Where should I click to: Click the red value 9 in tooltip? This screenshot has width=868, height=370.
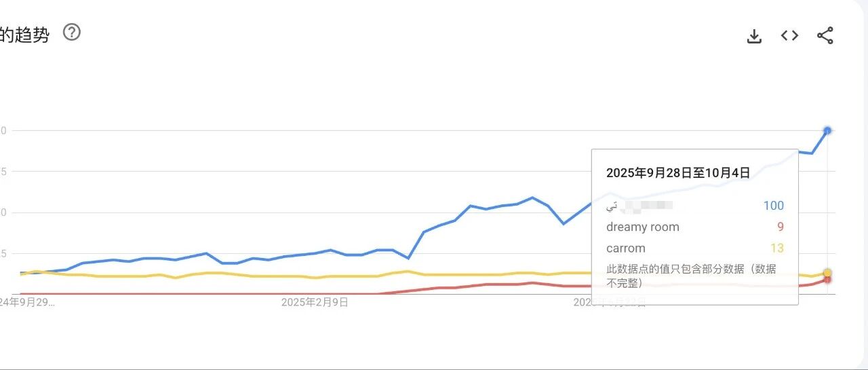click(781, 227)
